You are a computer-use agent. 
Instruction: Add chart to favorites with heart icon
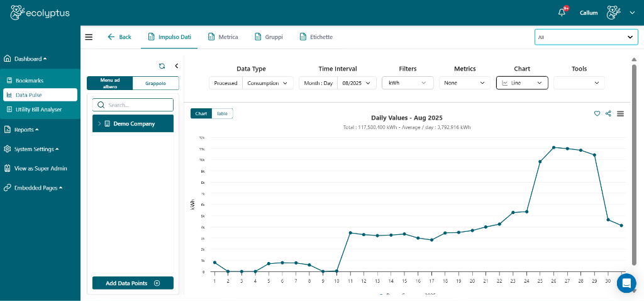coord(597,113)
